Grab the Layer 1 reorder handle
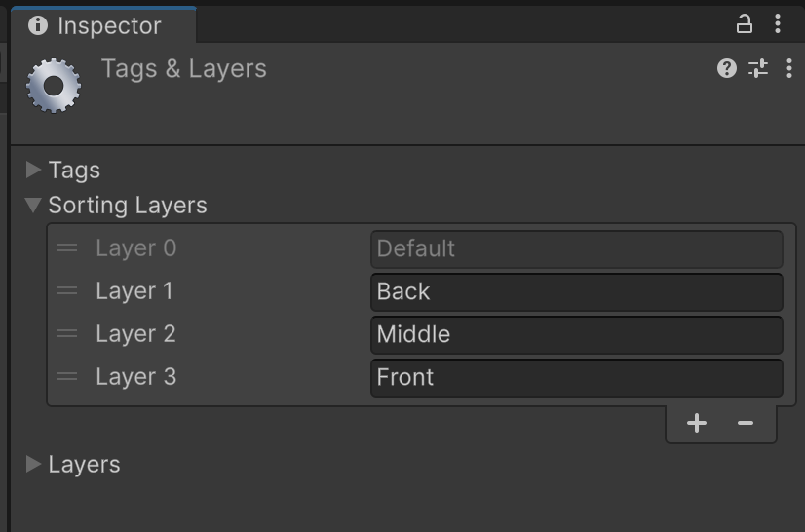 point(67,290)
